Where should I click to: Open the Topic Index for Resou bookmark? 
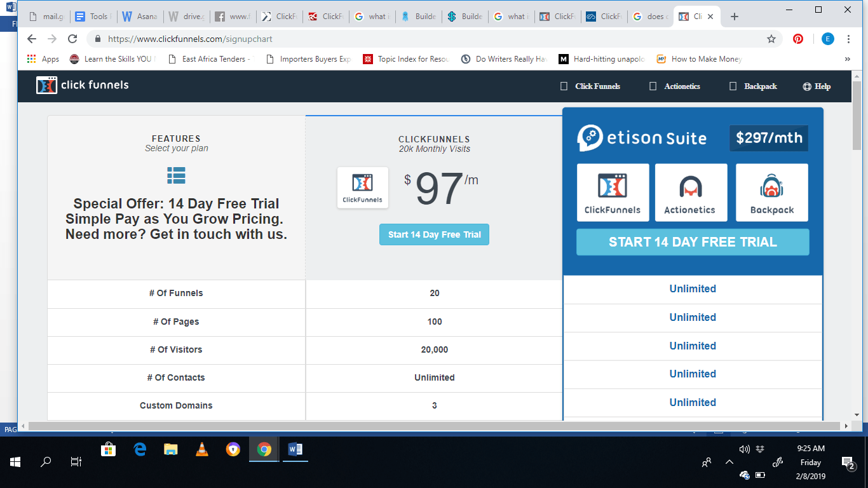(406, 59)
